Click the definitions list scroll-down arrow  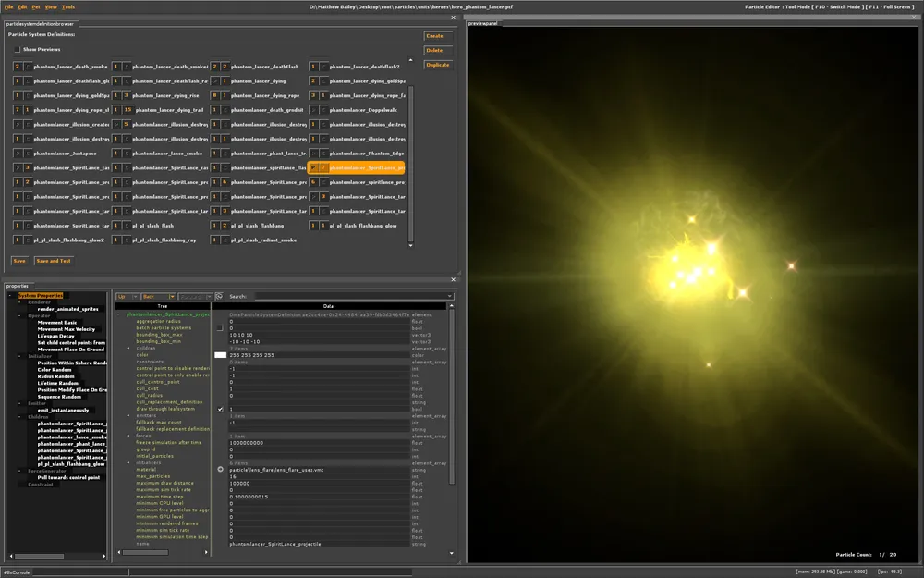pyautogui.click(x=411, y=245)
